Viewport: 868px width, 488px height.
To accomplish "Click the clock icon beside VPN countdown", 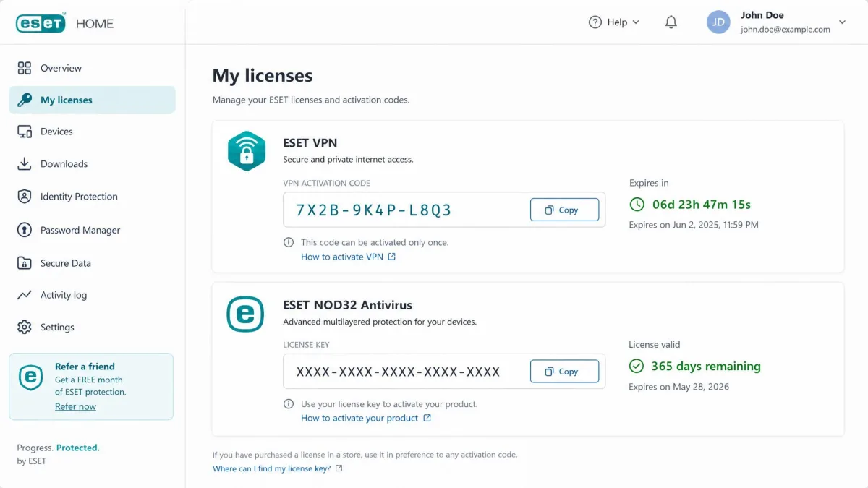I will click(637, 205).
